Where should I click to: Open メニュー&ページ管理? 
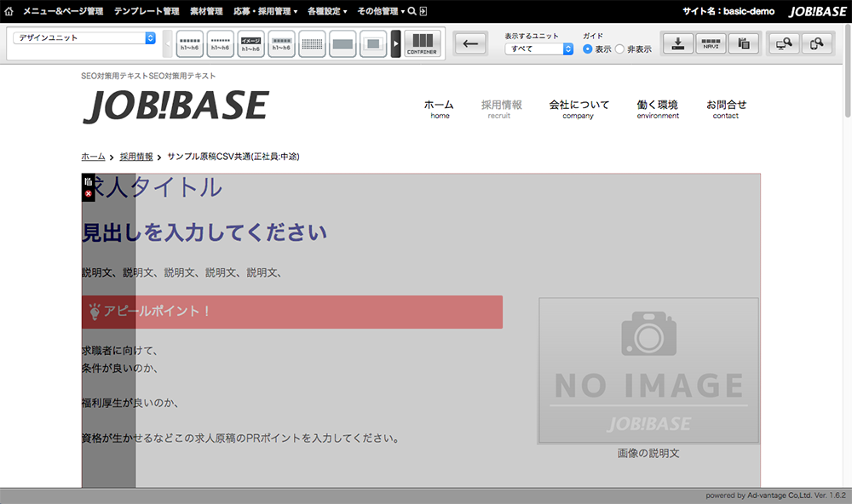click(x=62, y=11)
